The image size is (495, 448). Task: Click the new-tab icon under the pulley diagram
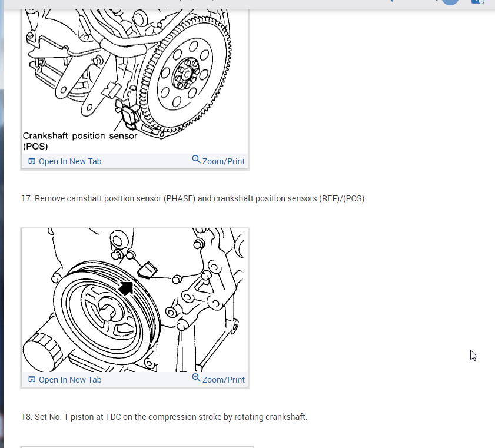[x=32, y=380]
